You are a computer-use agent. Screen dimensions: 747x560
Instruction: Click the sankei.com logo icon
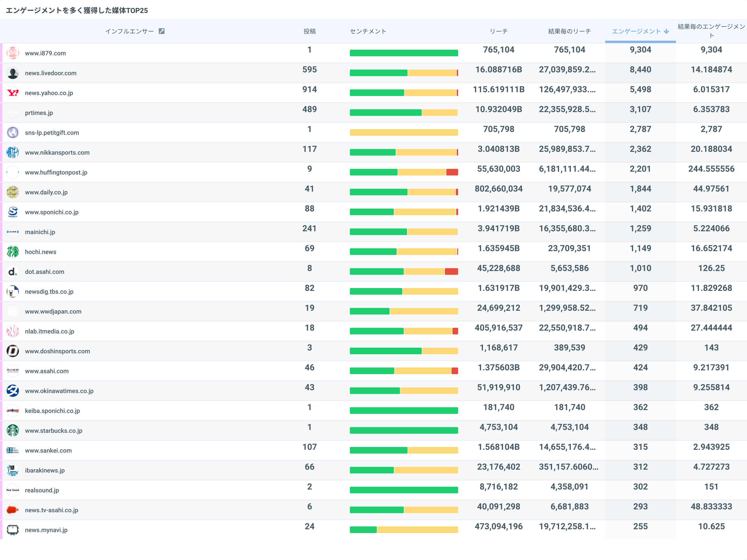point(13,450)
